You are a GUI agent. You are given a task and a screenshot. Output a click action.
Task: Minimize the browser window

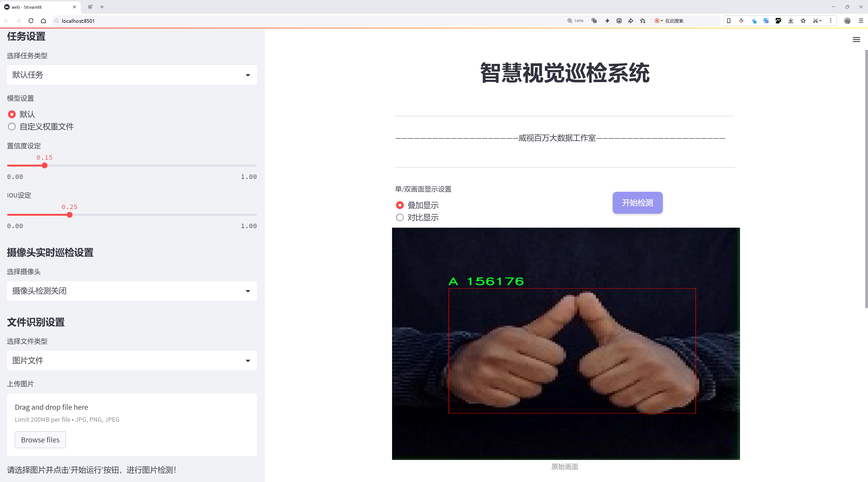pyautogui.click(x=833, y=7)
